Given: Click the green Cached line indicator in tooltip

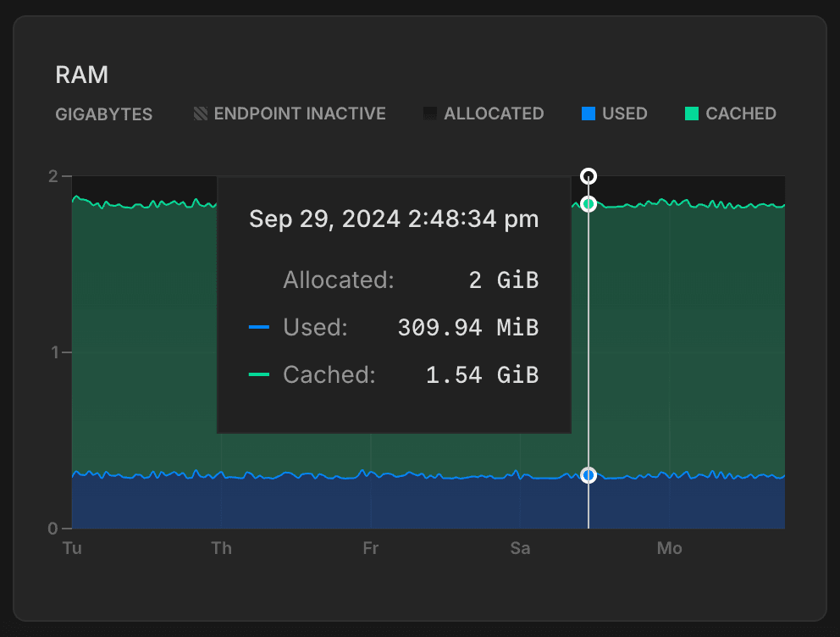Looking at the screenshot, I should point(260,375).
